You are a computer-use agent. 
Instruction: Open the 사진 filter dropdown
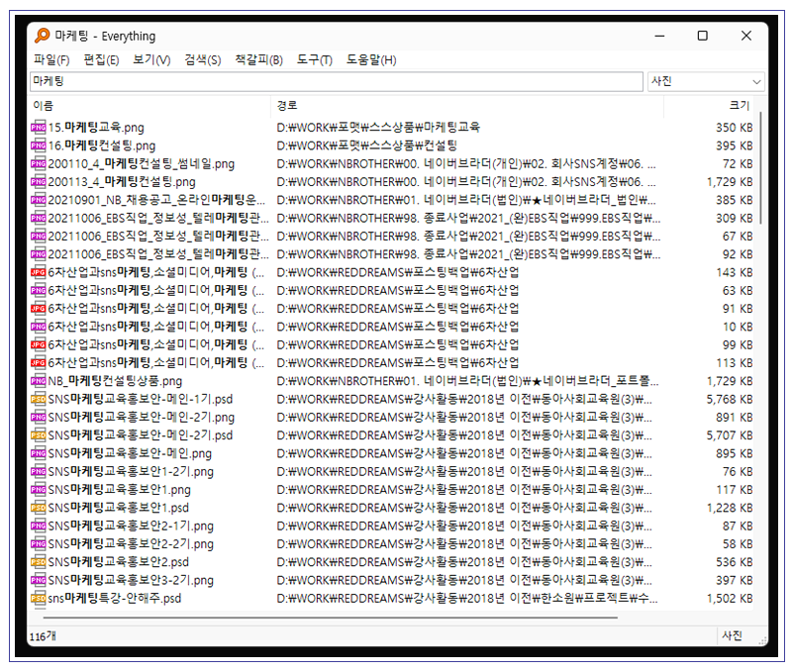coord(706,81)
